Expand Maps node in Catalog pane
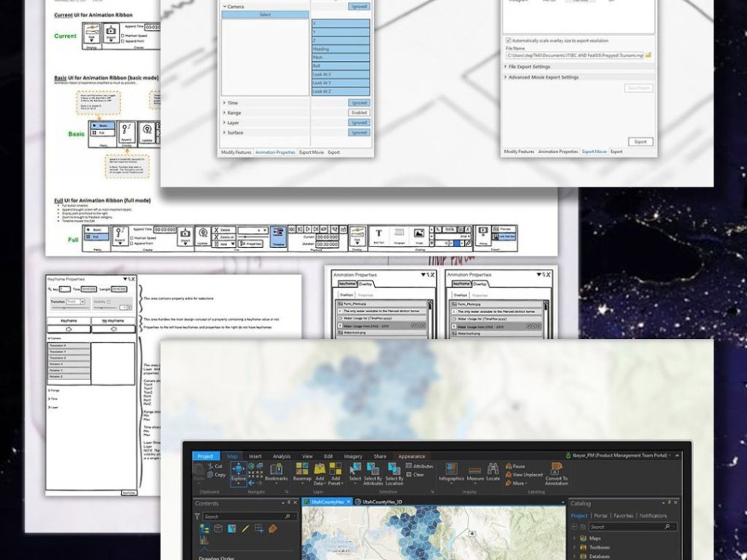 (574, 538)
